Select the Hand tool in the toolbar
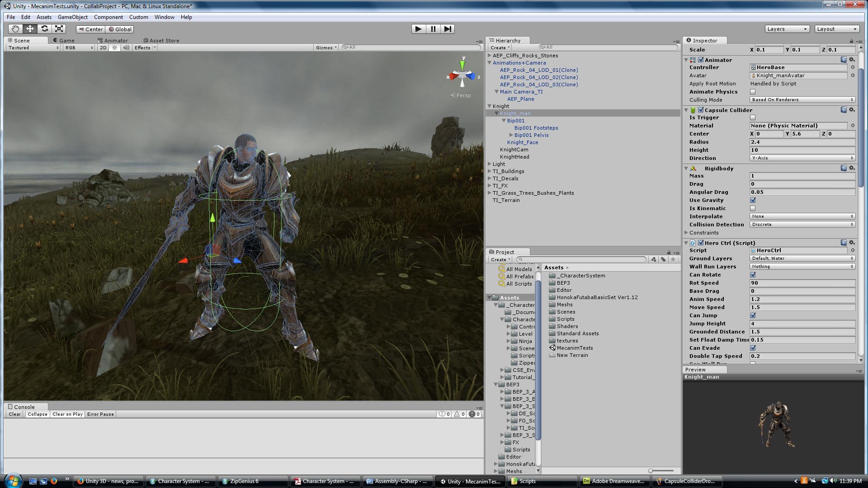The image size is (868, 488). [x=15, y=29]
